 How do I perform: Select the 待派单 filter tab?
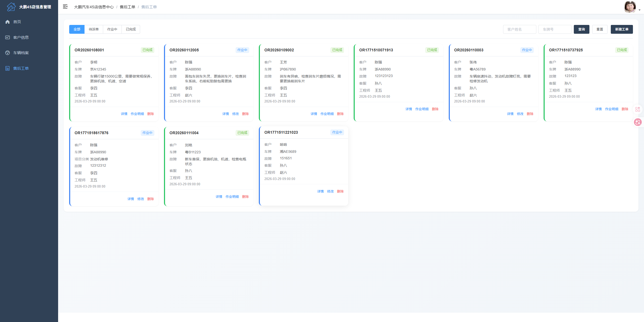click(94, 29)
